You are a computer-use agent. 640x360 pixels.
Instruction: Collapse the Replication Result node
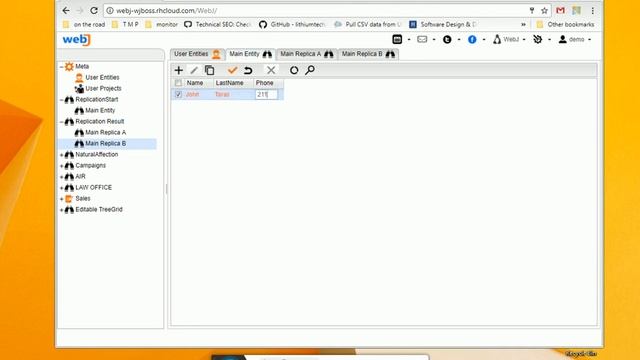(x=62, y=122)
